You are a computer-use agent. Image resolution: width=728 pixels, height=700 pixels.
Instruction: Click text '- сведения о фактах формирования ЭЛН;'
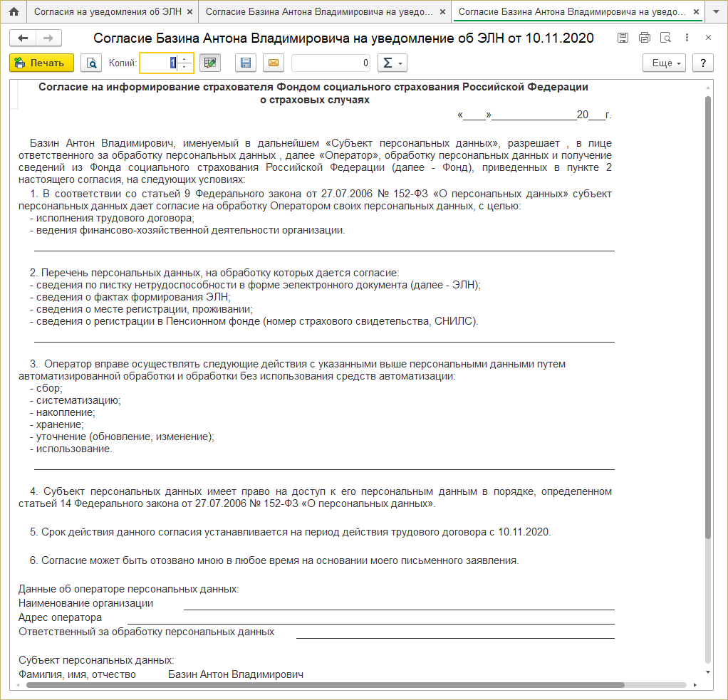130,297
